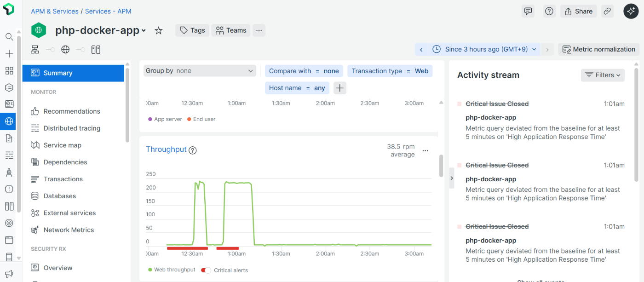Toggle the Web throughput legend series

click(172, 270)
